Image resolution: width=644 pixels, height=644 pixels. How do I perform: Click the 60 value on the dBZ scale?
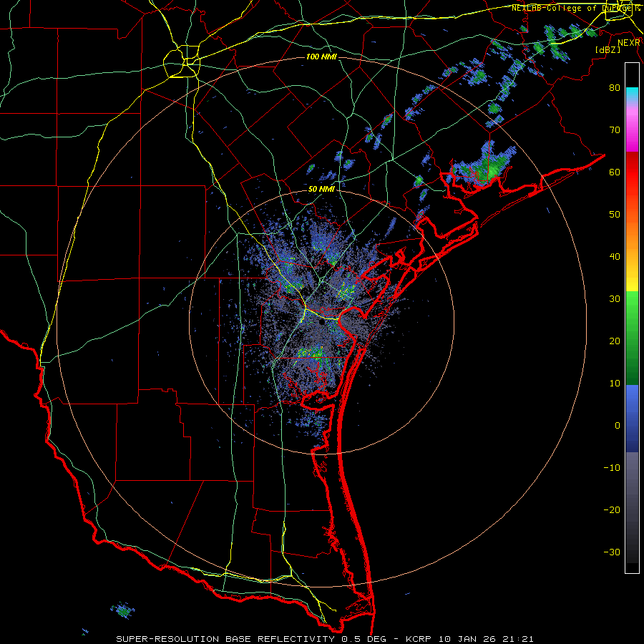point(615,172)
